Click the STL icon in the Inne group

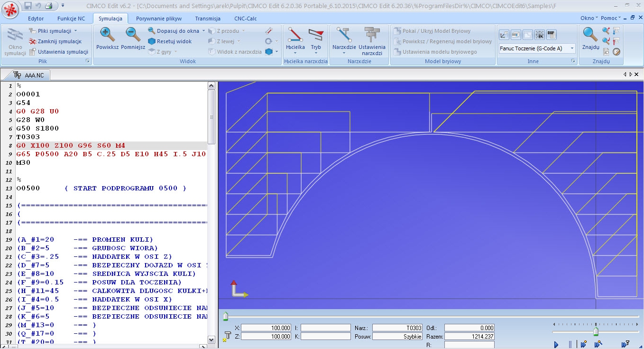click(539, 34)
